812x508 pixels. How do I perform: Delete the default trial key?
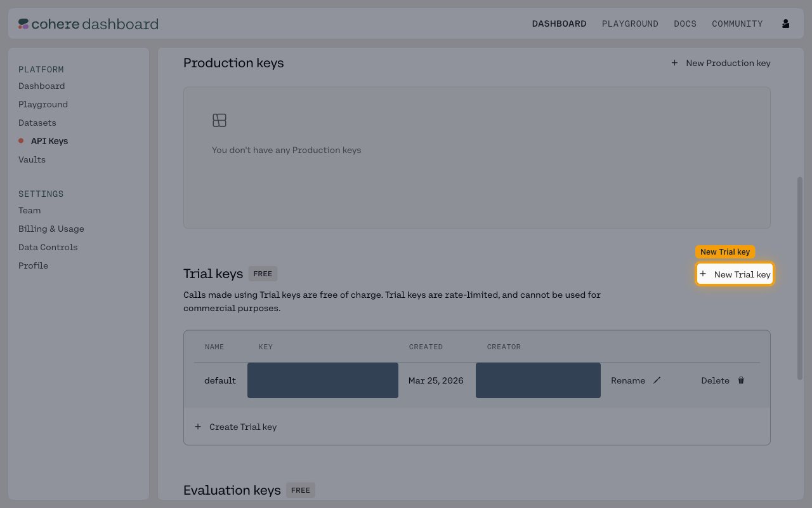[x=723, y=380]
